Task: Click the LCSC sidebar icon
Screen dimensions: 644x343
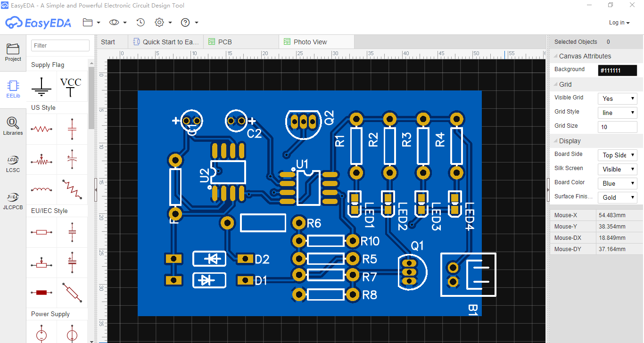Action: (13, 163)
